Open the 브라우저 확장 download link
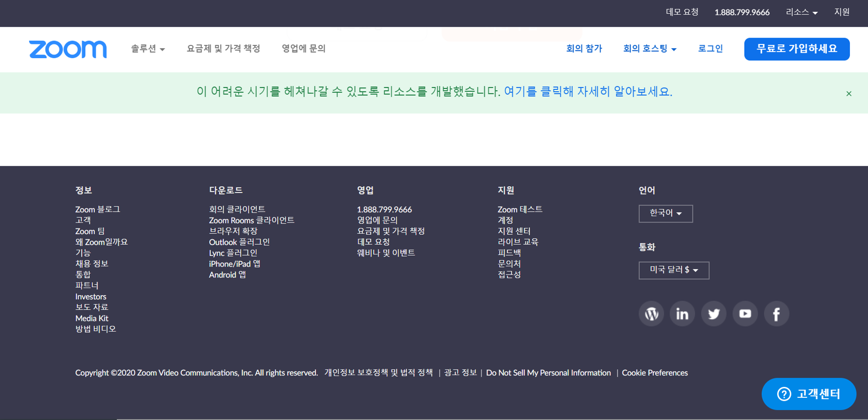868x420 pixels. (x=233, y=231)
